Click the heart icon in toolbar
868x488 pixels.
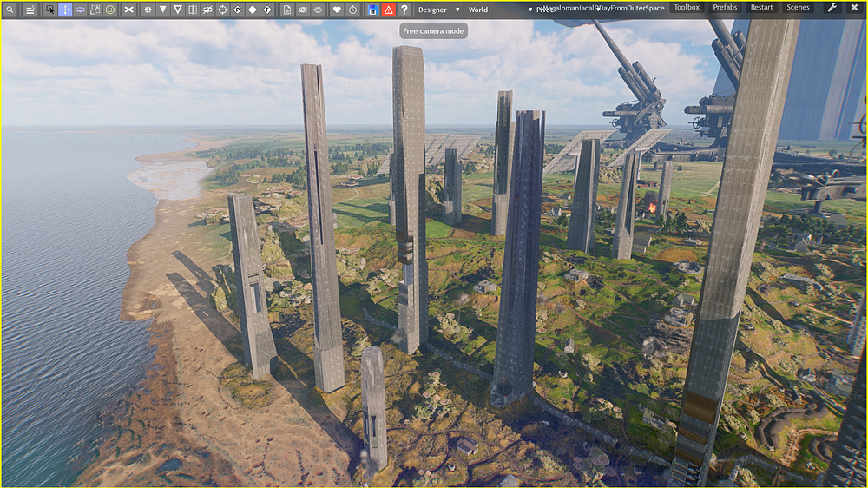[x=337, y=10]
